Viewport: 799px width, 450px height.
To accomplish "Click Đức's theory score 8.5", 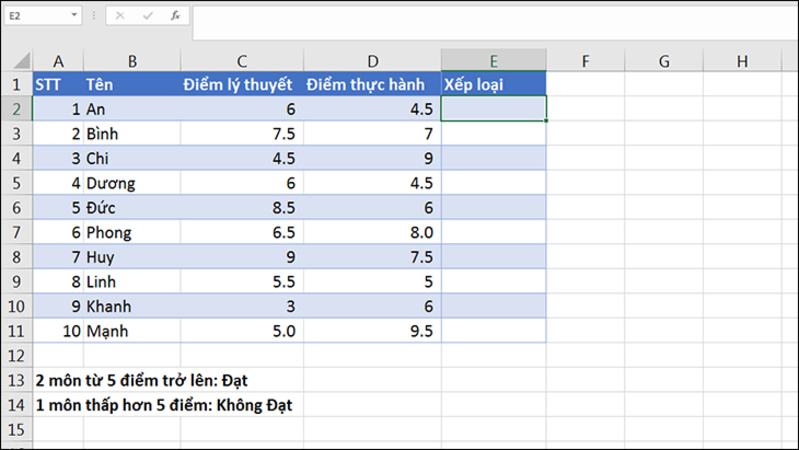I will point(242,207).
